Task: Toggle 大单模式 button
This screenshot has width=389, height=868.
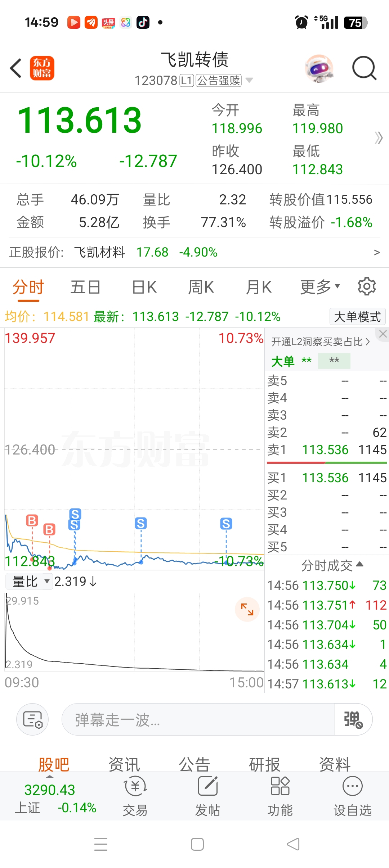Action: [357, 317]
